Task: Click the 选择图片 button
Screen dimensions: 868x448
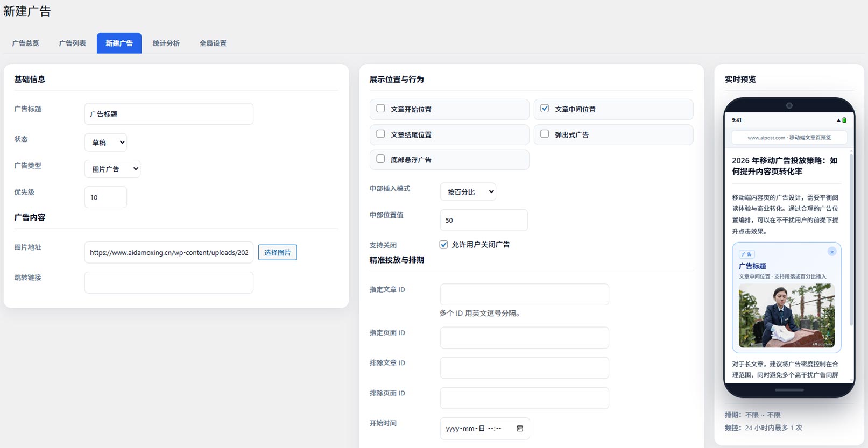Action: pyautogui.click(x=277, y=252)
